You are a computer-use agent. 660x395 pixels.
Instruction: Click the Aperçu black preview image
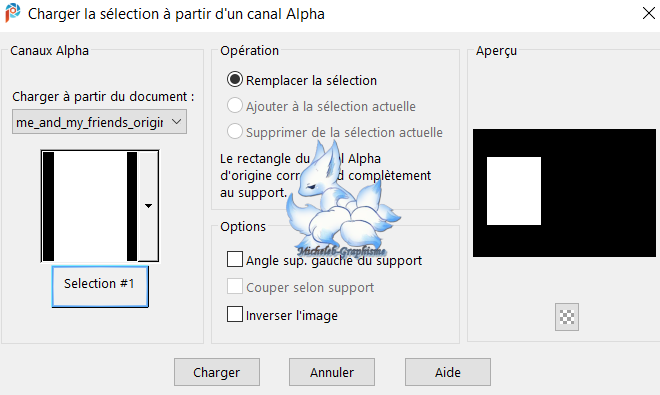[564, 193]
